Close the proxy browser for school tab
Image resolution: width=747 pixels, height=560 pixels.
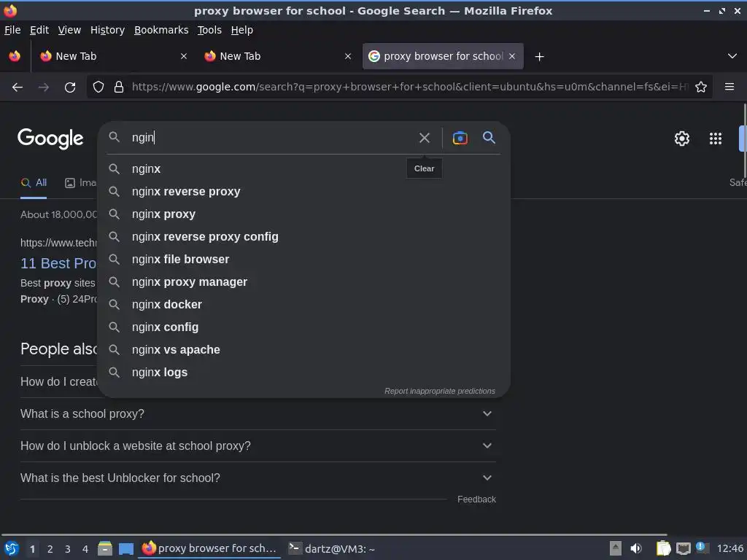click(511, 56)
